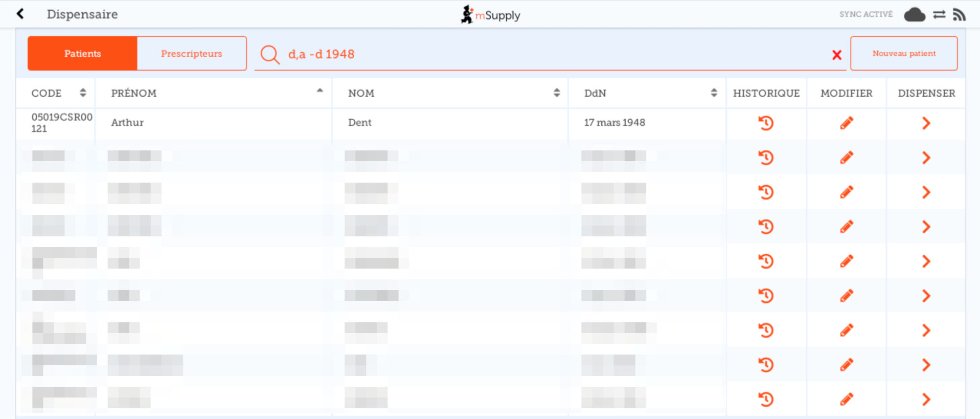980x419 pixels.
Task: Click the search field containing 'd,a -d 1948'
Action: pos(511,54)
